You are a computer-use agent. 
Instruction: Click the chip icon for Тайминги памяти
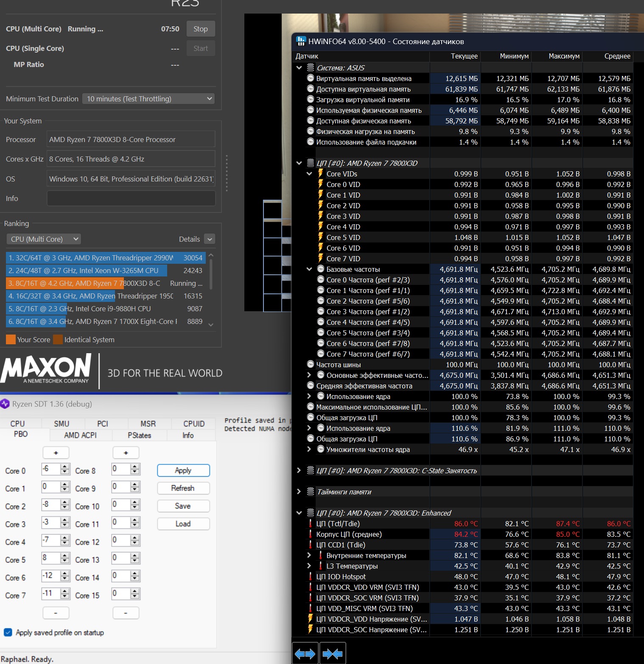coord(311,491)
